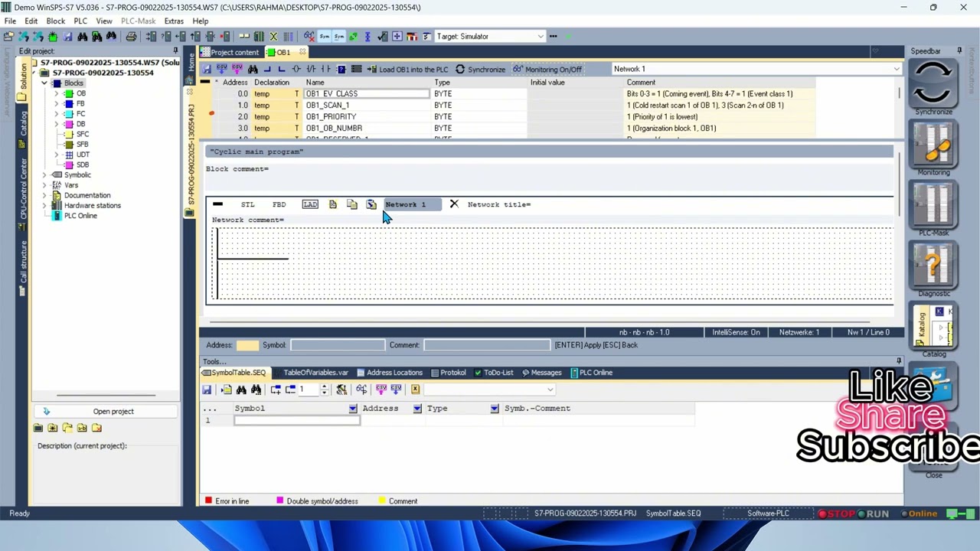Toggle Monitoring On/Off
This screenshot has width=980, height=551.
pyautogui.click(x=547, y=69)
